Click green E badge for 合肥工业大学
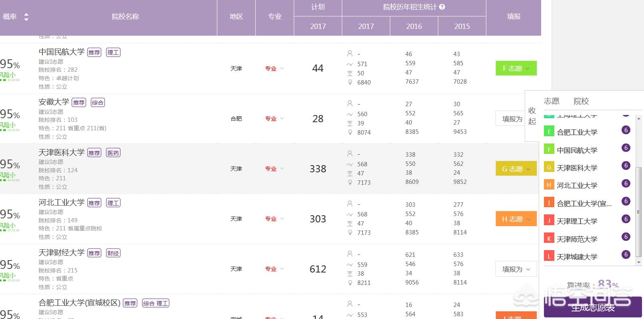 [549, 132]
